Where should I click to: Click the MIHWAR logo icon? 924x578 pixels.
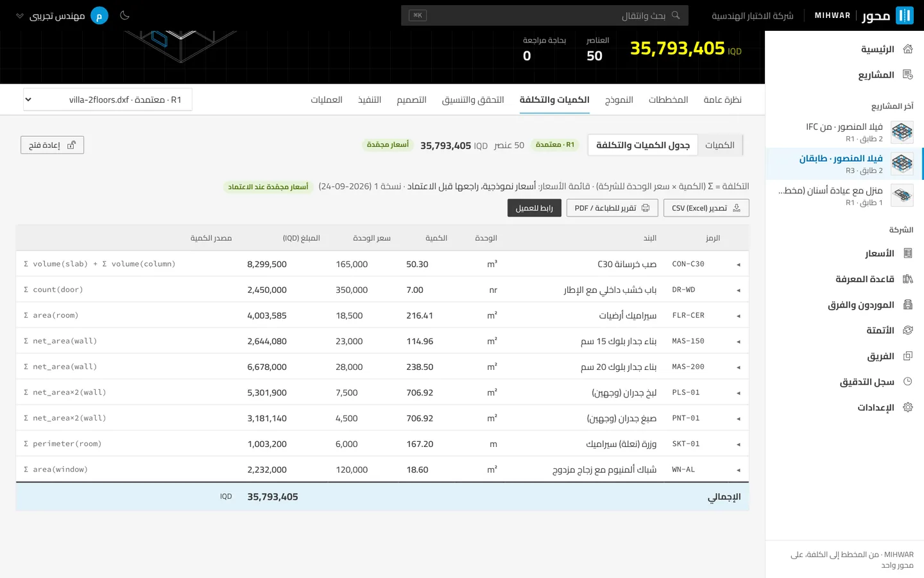point(904,15)
